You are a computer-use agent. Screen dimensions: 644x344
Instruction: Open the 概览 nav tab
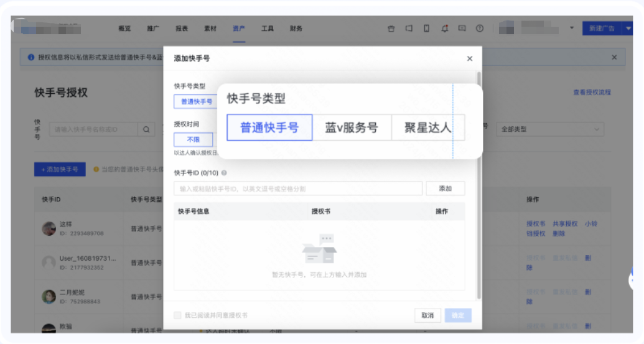(124, 29)
